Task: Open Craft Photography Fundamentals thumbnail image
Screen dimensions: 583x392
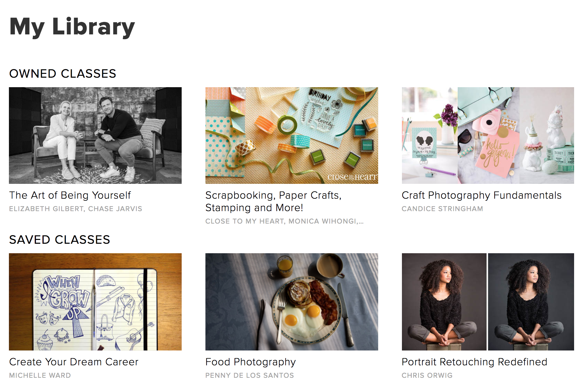Action: pos(488,135)
